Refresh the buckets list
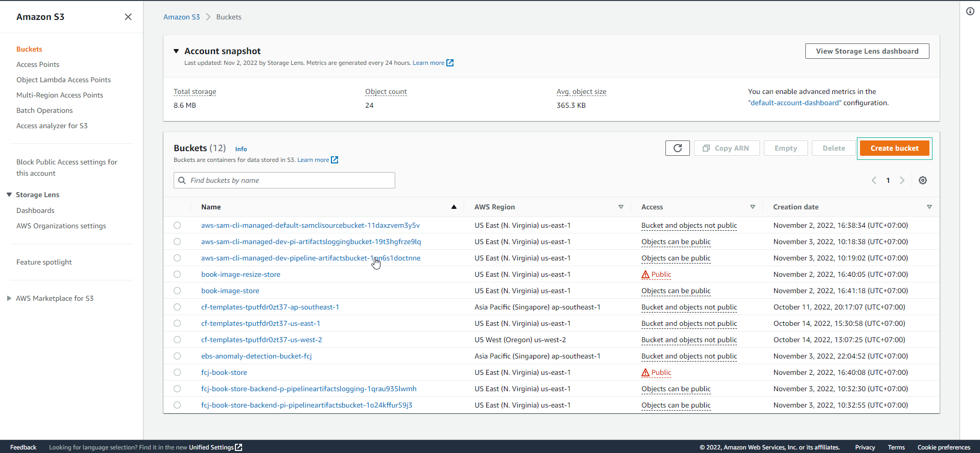 pos(678,148)
